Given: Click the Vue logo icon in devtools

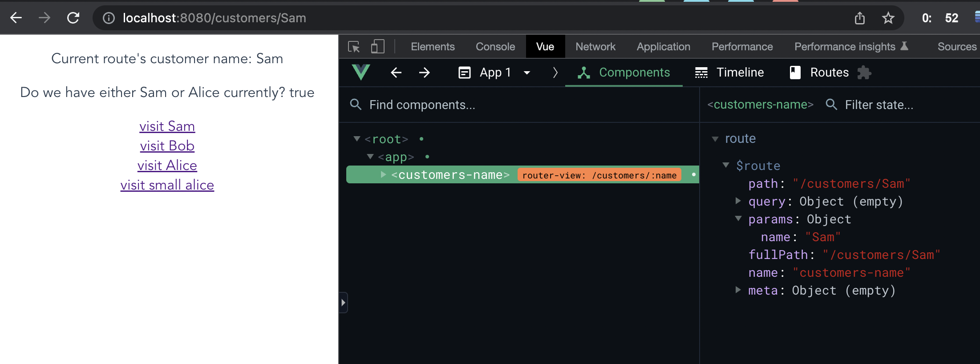Looking at the screenshot, I should [361, 72].
